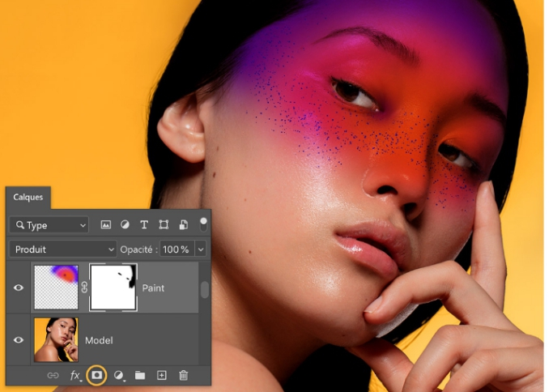Expand the opacity slider arrow

[201, 249]
